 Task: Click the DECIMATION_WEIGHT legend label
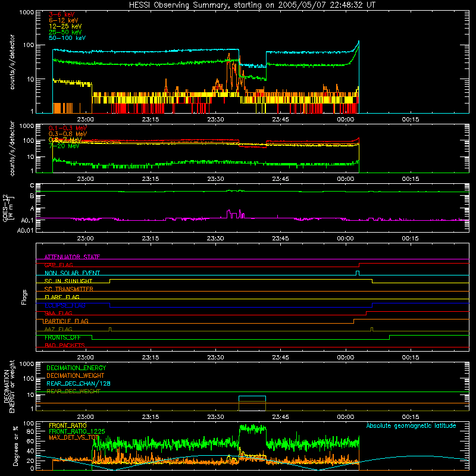click(75, 375)
